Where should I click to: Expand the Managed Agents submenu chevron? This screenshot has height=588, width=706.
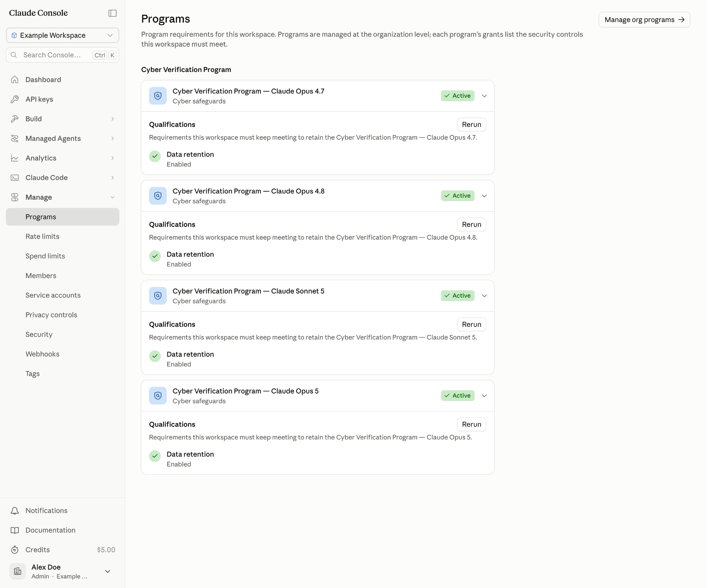coord(113,138)
